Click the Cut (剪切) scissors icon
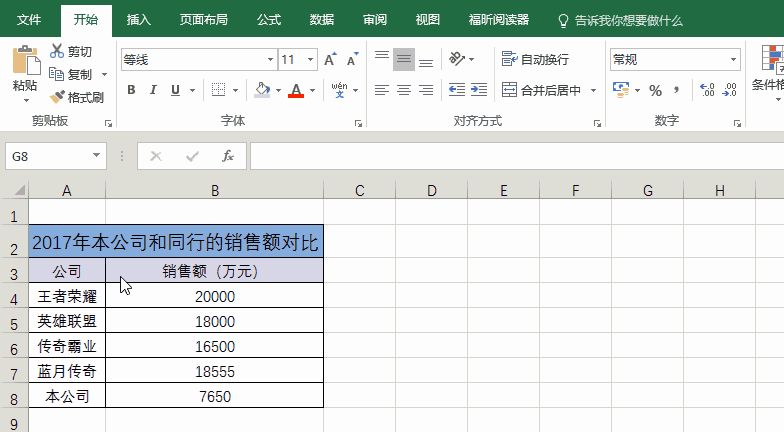 pos(56,51)
